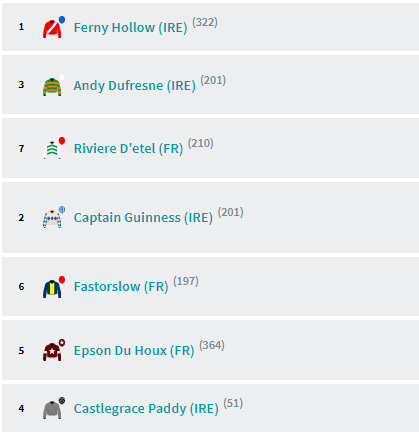Click the (197) figure beside Fastorslow

tap(186, 281)
